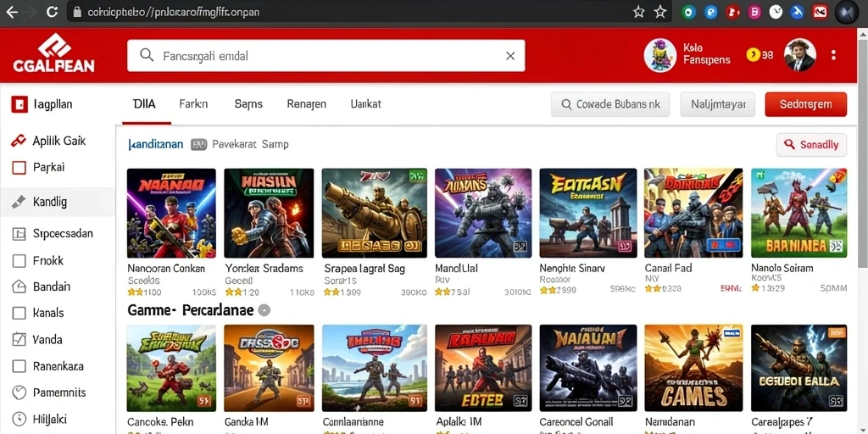Focus the Fancsrgali emdal search field
Viewport: 868px width, 434px height.
click(326, 55)
